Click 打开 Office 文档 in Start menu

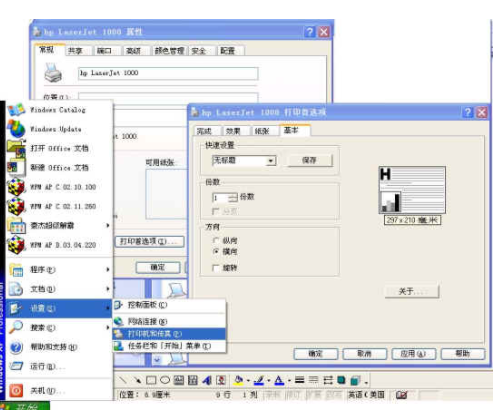point(59,148)
